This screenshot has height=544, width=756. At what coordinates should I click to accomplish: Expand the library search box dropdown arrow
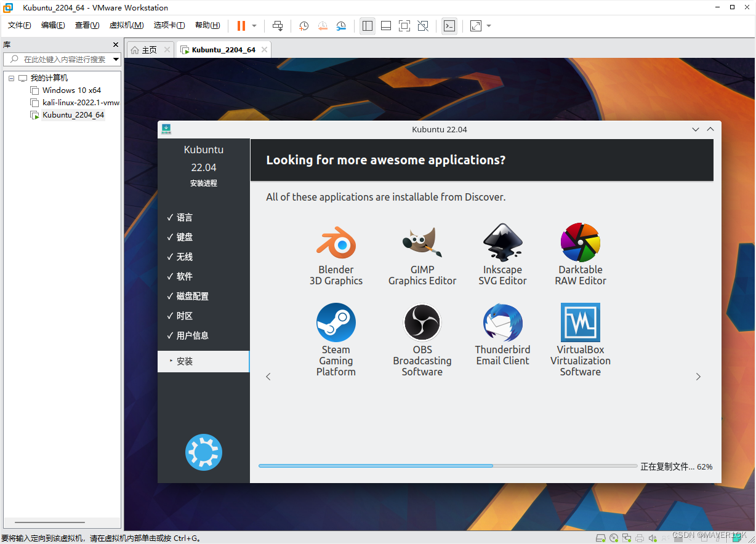(x=116, y=59)
